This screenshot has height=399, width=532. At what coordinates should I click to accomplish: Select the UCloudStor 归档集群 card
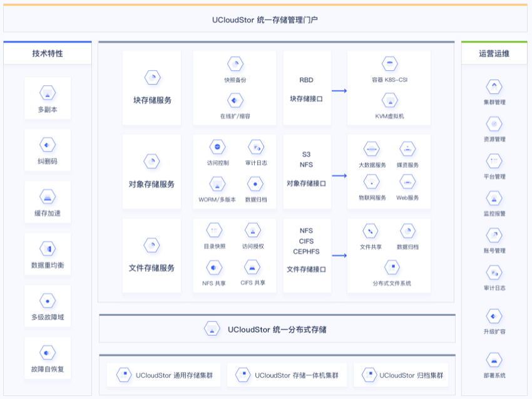(401, 375)
